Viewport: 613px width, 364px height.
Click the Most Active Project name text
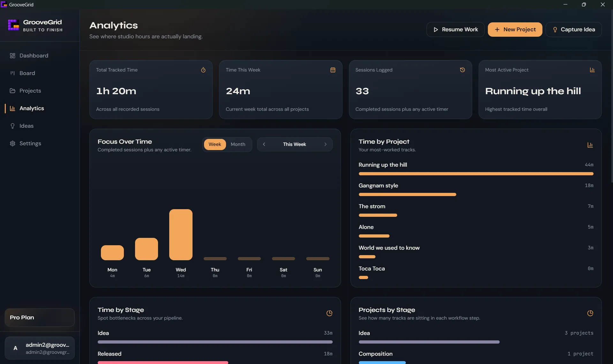click(x=533, y=91)
